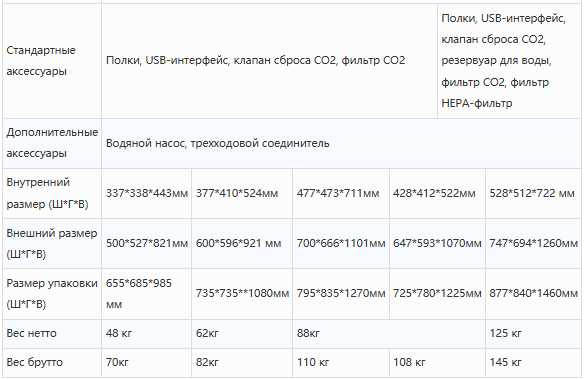Select the 528*512*722 мм cell

pyautogui.click(x=534, y=193)
